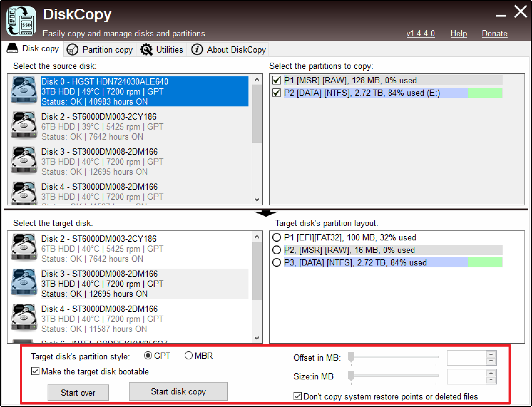The image size is (532, 407).
Task: Click the target Disk 2 ST6000DM003 drive icon
Action: (x=24, y=248)
